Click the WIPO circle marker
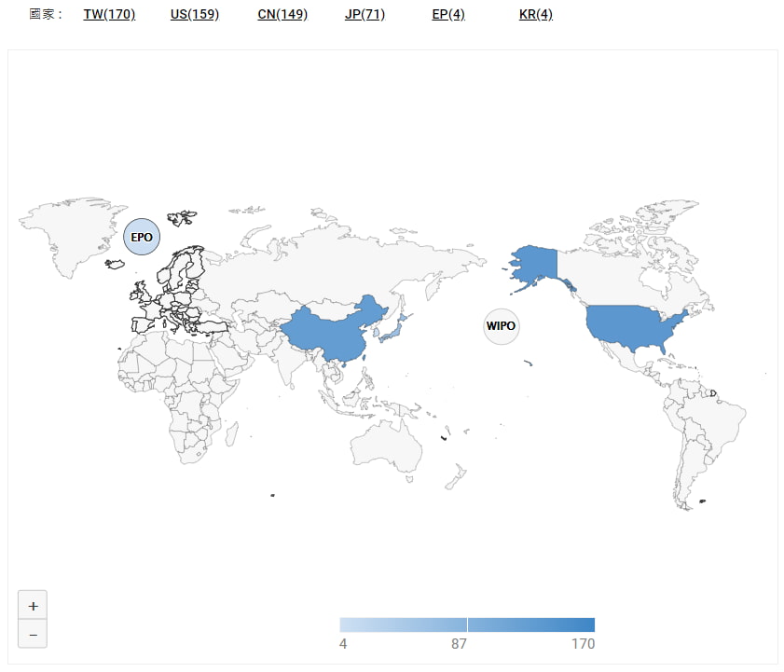The image size is (784, 672). 501,326
